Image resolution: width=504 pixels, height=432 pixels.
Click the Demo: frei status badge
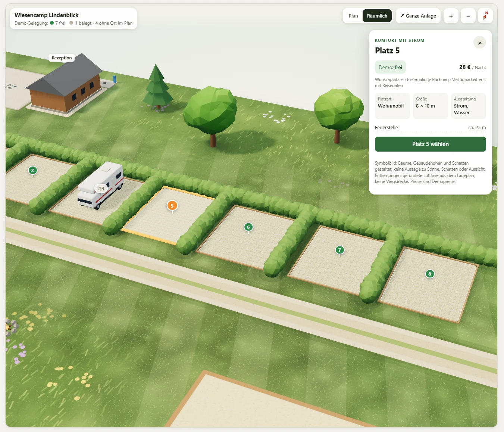tap(390, 67)
